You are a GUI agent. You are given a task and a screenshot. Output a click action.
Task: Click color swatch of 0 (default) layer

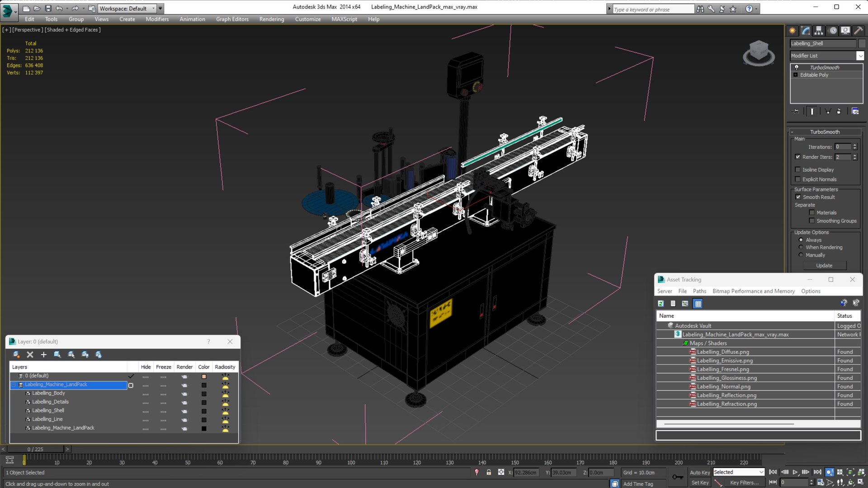point(204,376)
